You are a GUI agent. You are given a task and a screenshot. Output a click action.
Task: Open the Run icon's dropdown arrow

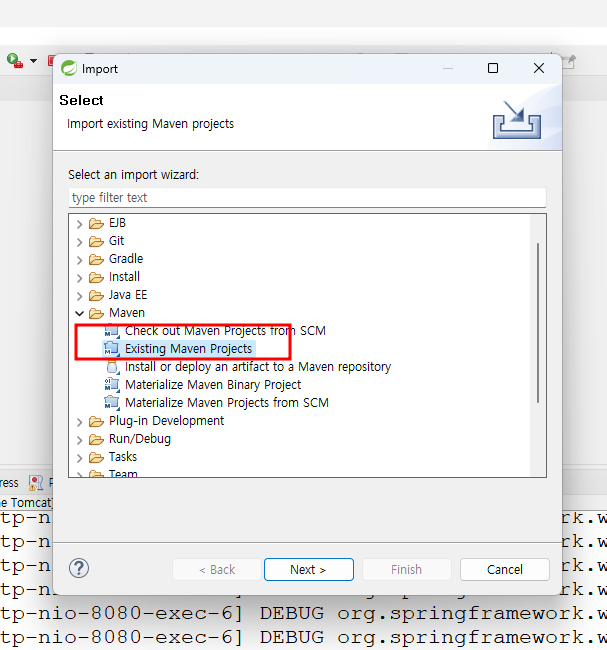[33, 61]
